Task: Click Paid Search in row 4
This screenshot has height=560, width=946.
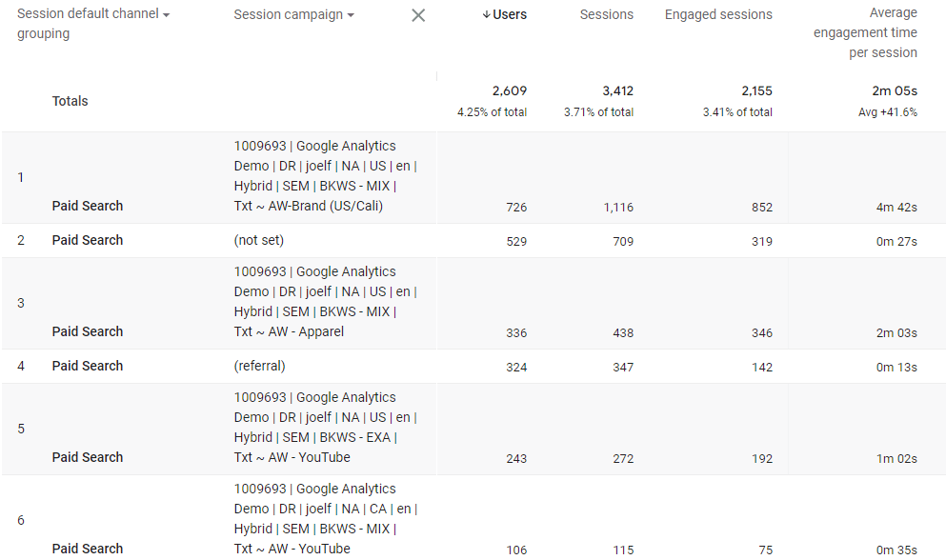Action: [88, 366]
